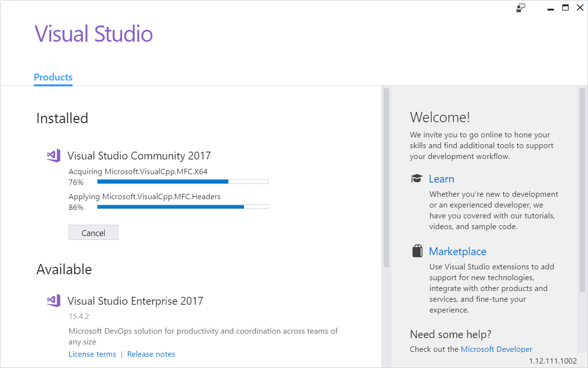Screen dimensions: 588x368
Task: Click the Acquiring progress bar at 76%
Action: point(183,182)
